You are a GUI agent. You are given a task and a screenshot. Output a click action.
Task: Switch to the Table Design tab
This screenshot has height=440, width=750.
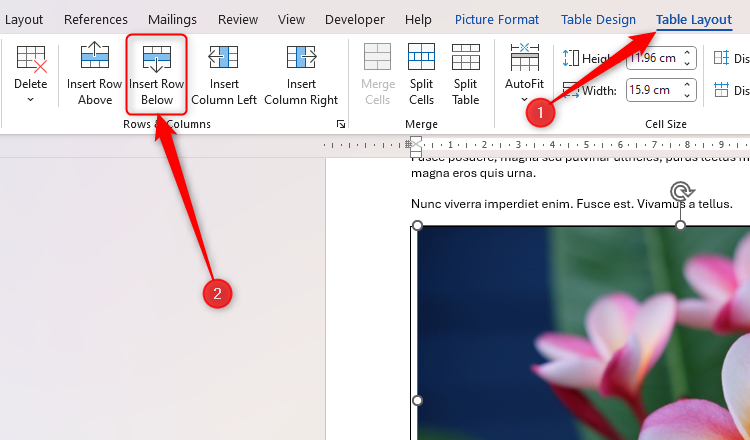click(598, 19)
